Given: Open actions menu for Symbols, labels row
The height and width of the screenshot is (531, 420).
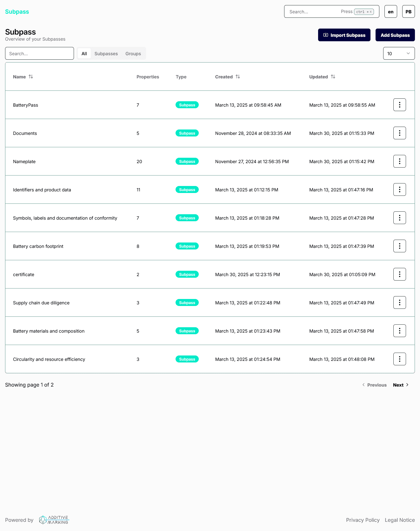Looking at the screenshot, I should (x=399, y=218).
